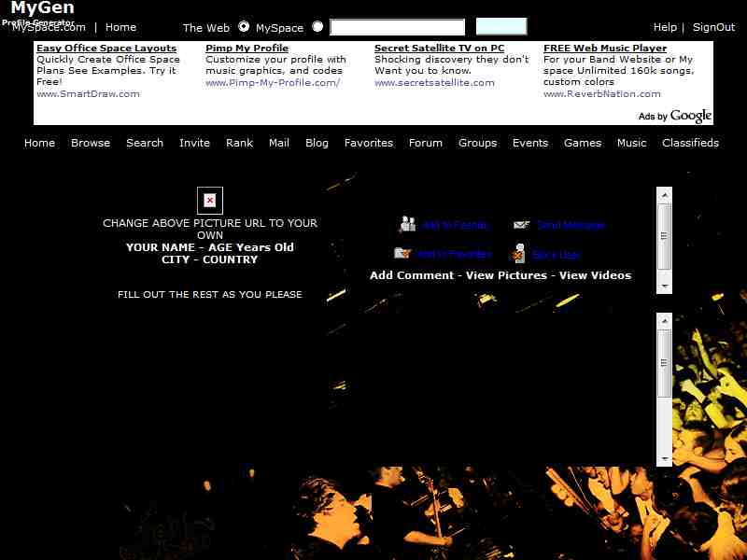Image resolution: width=747 pixels, height=560 pixels.
Task: Open the Home item in navigation bar
Action: coord(39,143)
